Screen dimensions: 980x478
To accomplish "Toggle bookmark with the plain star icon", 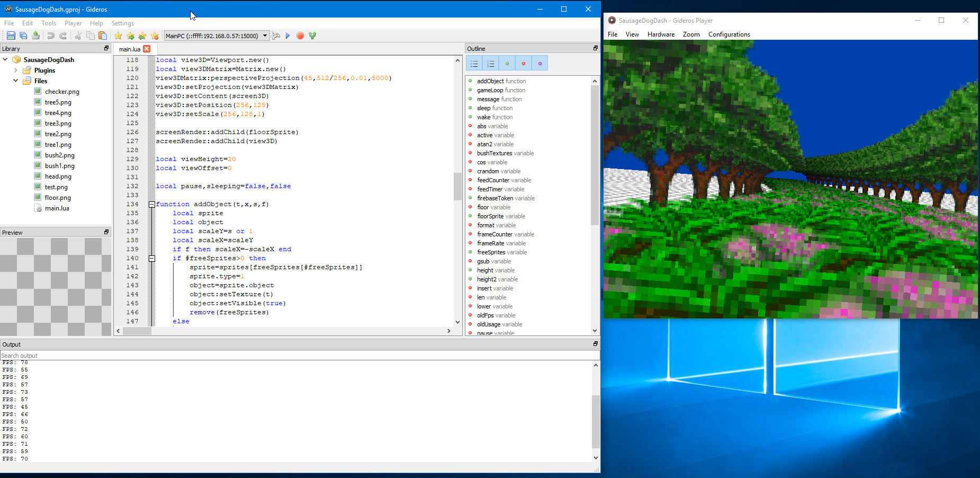I will click(118, 36).
